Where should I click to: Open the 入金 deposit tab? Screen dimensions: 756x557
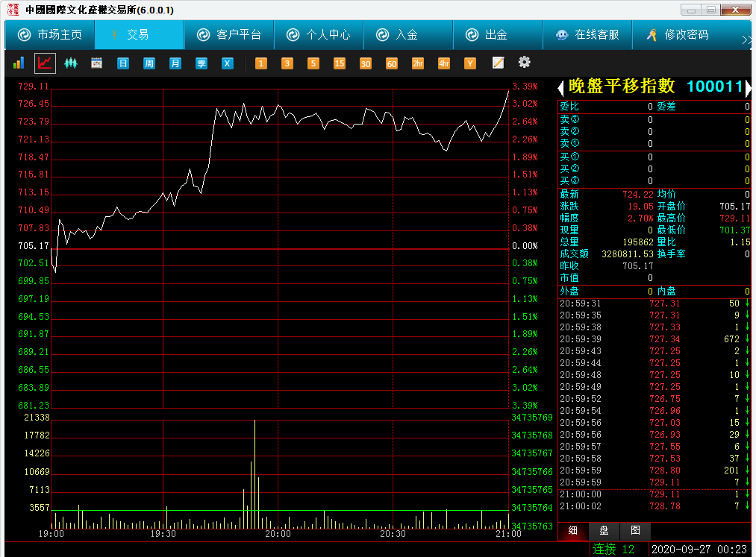(408, 35)
